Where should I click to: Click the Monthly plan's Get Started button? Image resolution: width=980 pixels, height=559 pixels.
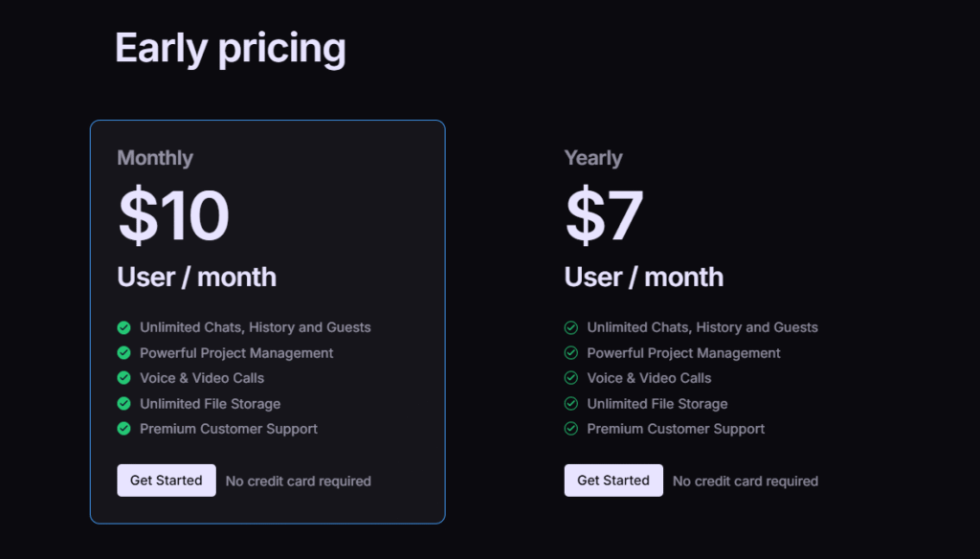[166, 481]
